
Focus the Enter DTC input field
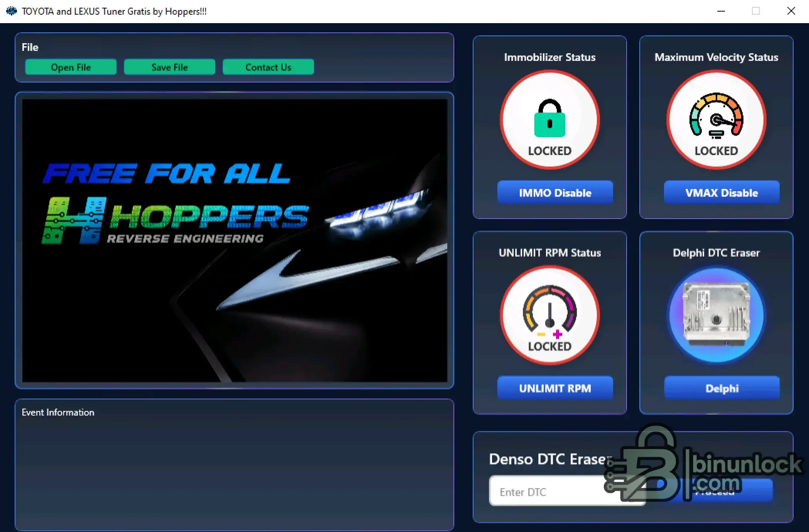pyautogui.click(x=567, y=492)
